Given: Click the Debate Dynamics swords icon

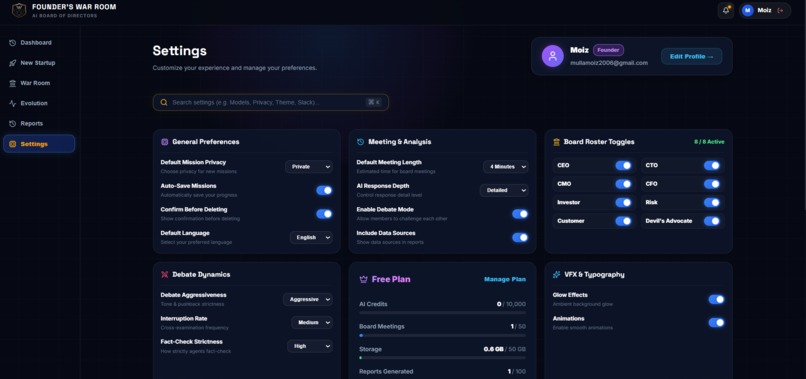Looking at the screenshot, I should pyautogui.click(x=164, y=275).
